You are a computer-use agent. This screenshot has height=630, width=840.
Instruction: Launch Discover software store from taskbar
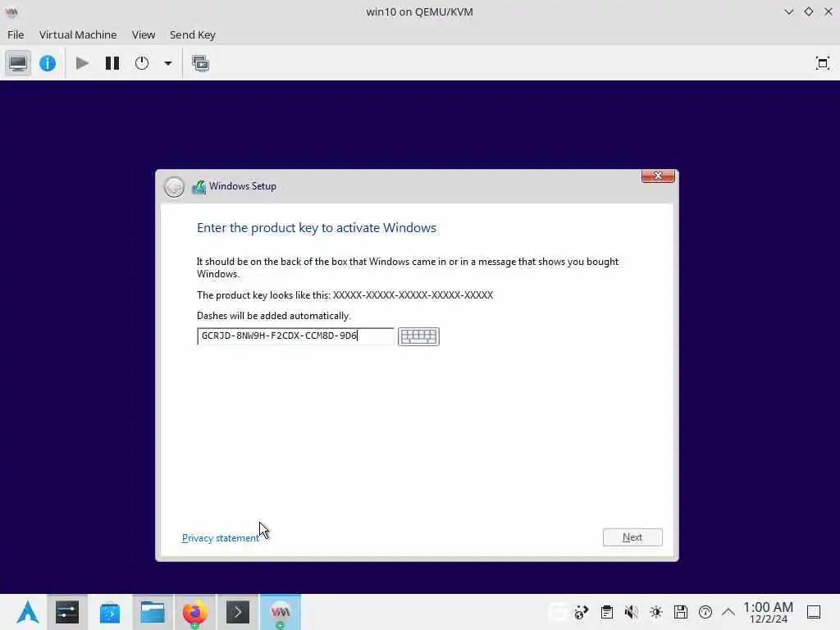click(110, 612)
